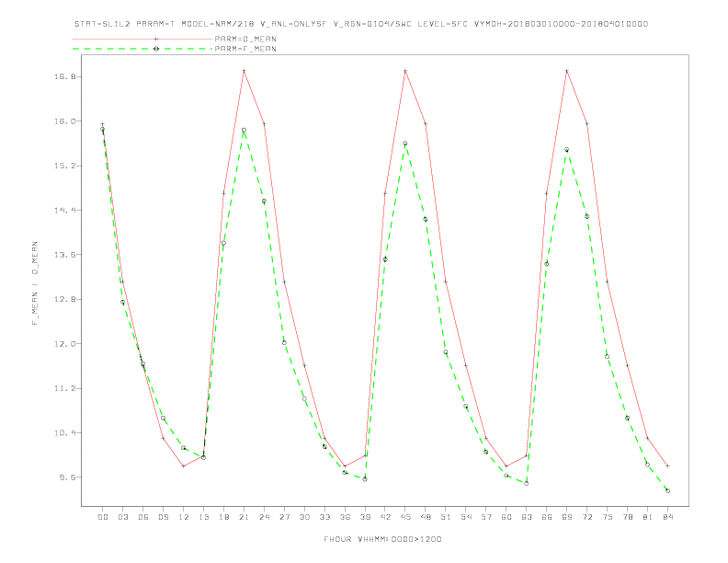Click the 15.2 y-axis tick label
This screenshot has width=728, height=563.
click(x=64, y=166)
